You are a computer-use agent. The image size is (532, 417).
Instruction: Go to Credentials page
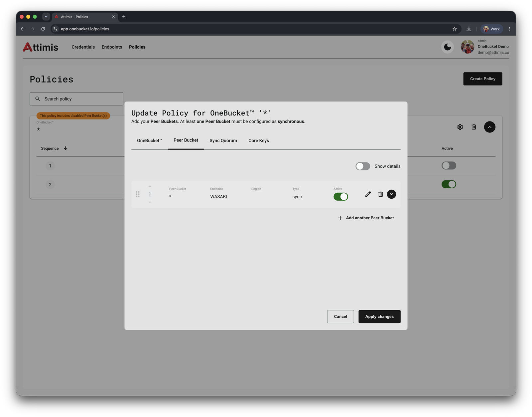click(x=83, y=47)
